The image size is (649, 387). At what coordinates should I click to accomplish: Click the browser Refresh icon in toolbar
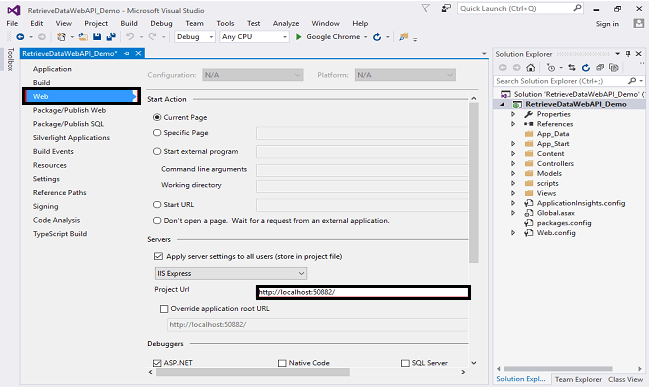[377, 37]
